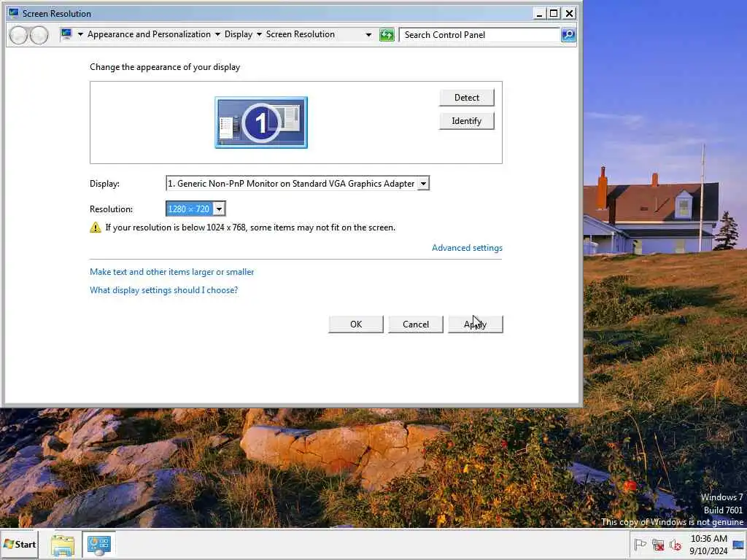Apply the resolution change
Screen dimensions: 747x560
point(475,324)
